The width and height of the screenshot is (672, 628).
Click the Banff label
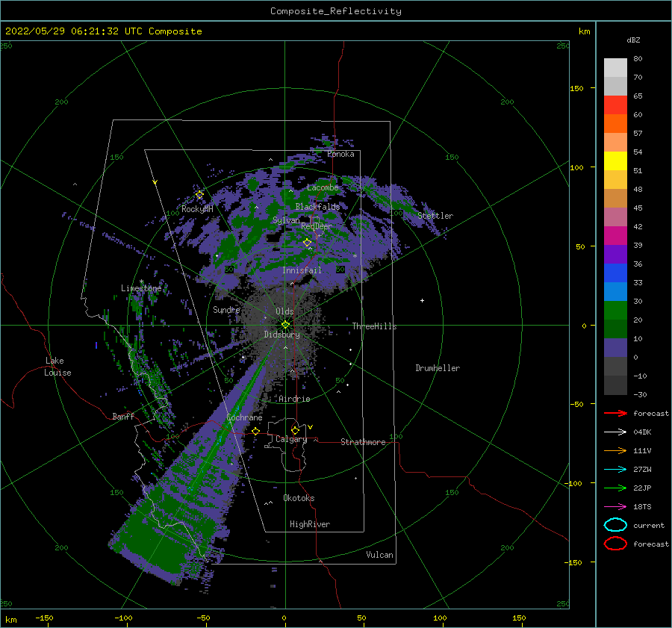123,416
